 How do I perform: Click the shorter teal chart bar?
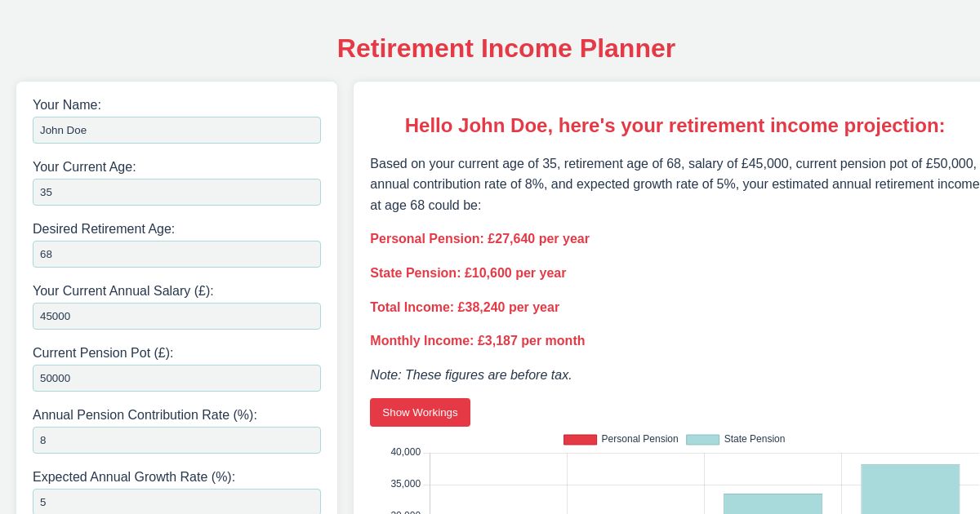point(773,506)
